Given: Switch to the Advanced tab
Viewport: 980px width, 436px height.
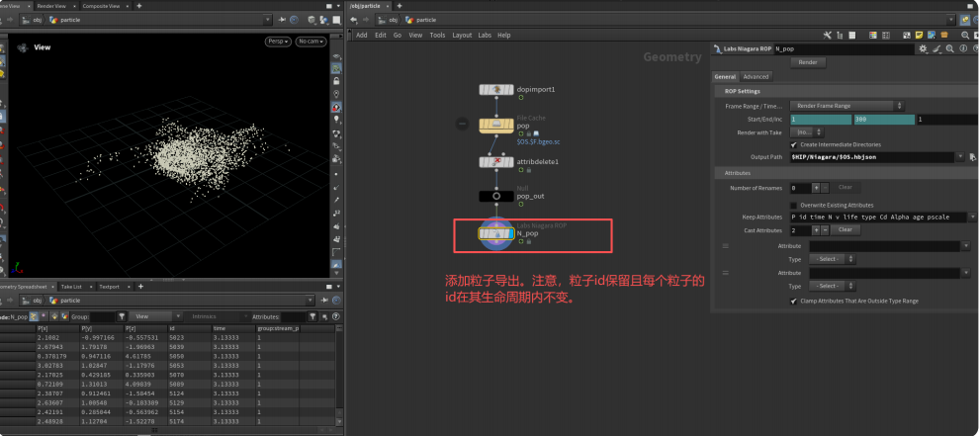Looking at the screenshot, I should (756, 77).
